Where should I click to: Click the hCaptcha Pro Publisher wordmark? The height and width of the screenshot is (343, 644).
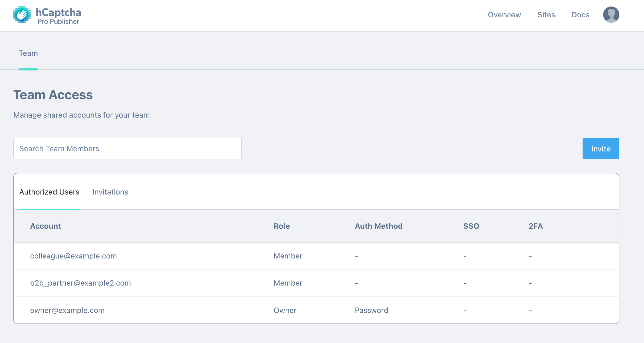point(58,16)
